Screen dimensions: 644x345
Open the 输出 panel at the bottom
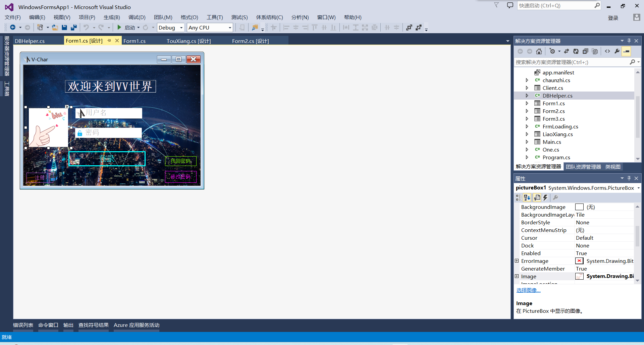68,325
